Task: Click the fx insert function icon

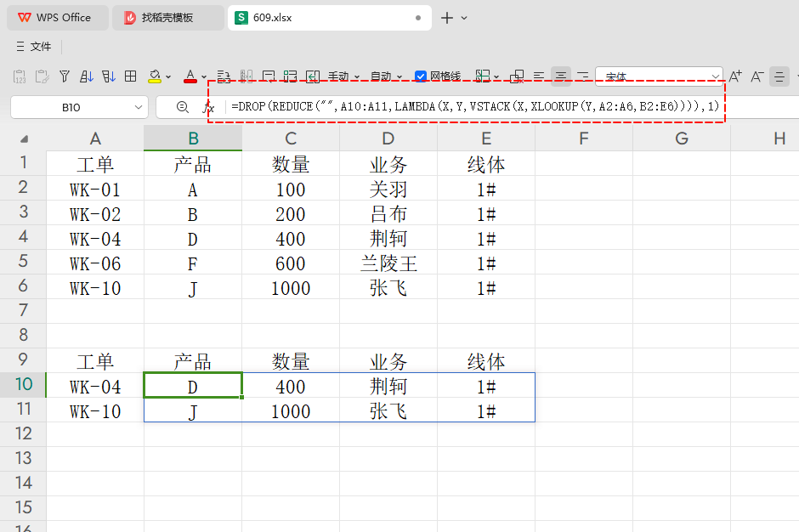Action: pyautogui.click(x=208, y=108)
